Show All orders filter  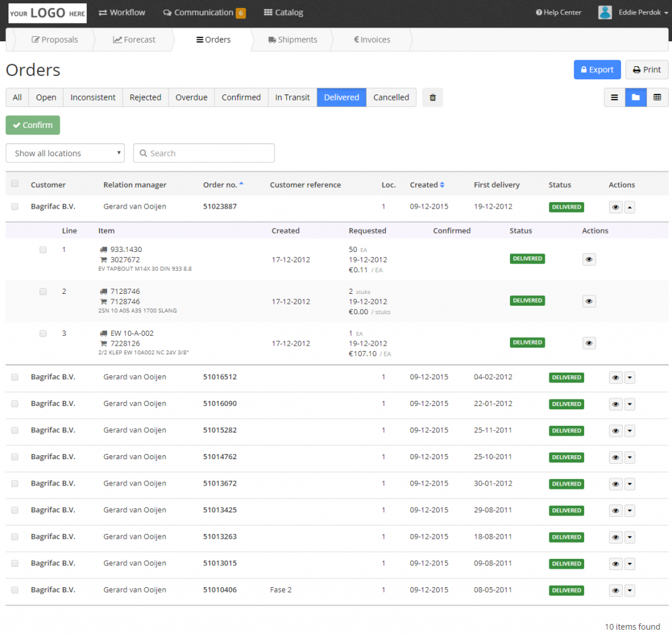(17, 98)
